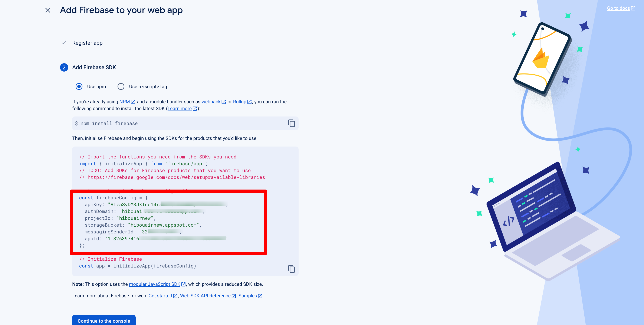644x325 pixels.
Task: Copy the Firebase config code snippet
Action: click(291, 269)
